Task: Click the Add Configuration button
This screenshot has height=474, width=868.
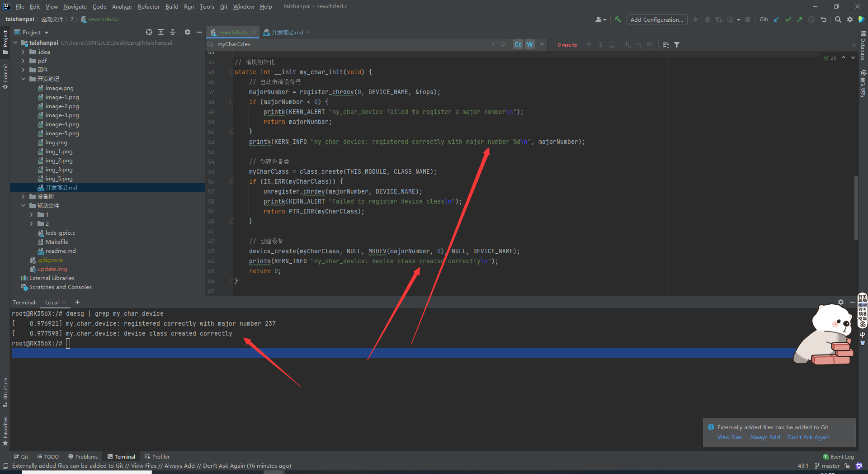Action: tap(656, 19)
